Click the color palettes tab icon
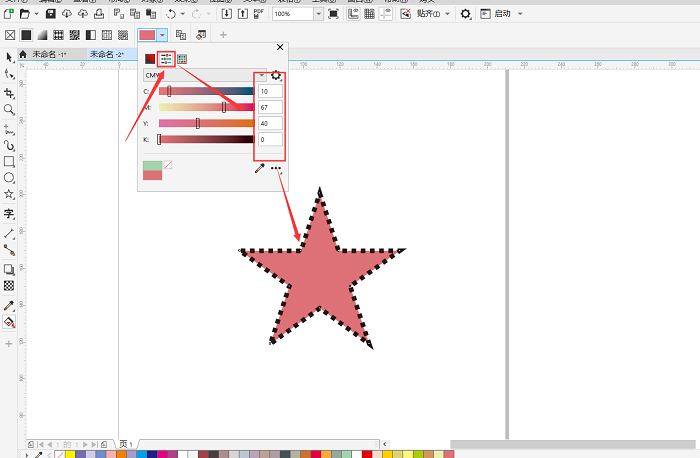The height and width of the screenshot is (458, 700). 182,59
